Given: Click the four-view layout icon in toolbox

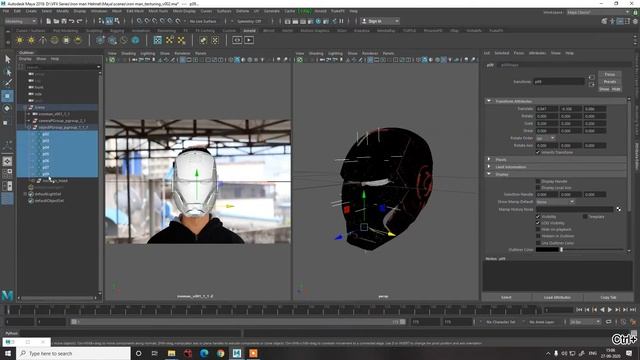Looking at the screenshot, I should (x=7, y=173).
